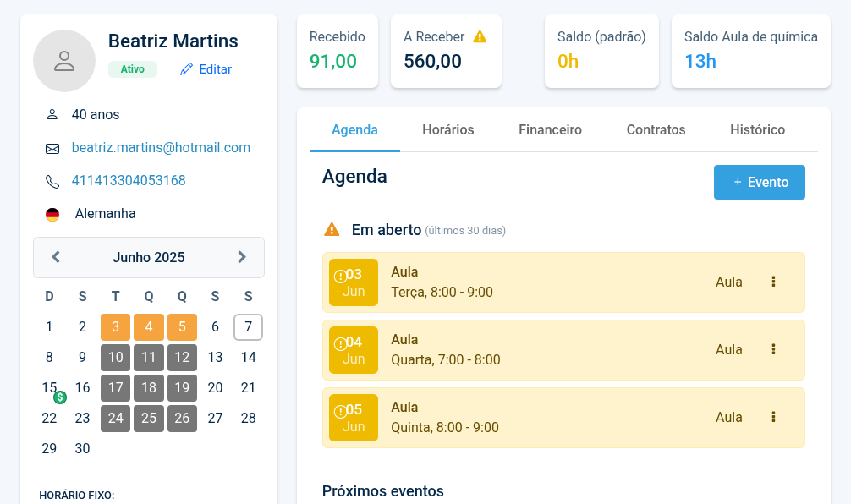Click the Evento button to add event
This screenshot has height=504, width=851.
[760, 182]
